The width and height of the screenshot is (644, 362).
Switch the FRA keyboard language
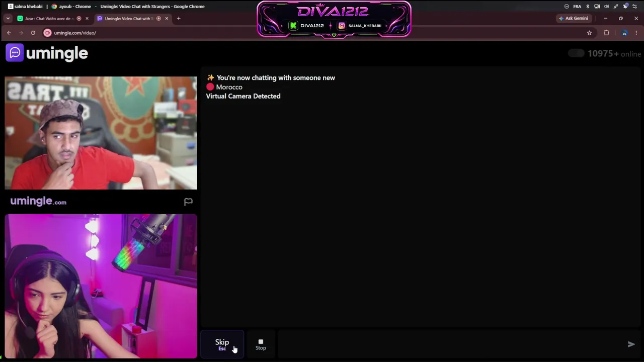577,7
